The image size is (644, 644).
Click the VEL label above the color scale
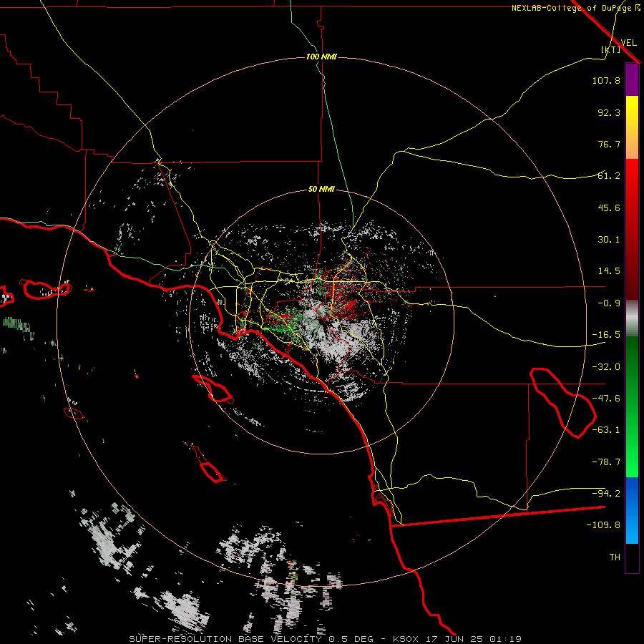tap(628, 42)
